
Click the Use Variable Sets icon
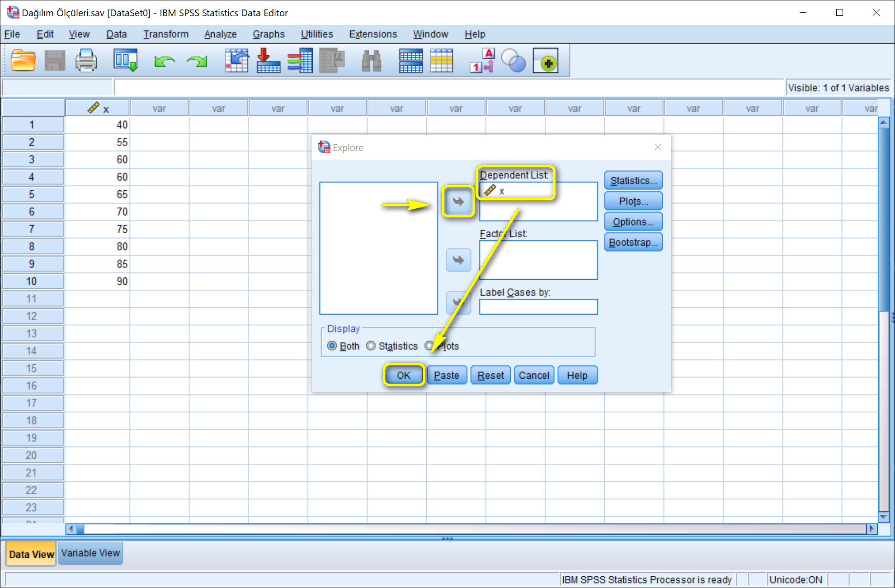pos(514,60)
